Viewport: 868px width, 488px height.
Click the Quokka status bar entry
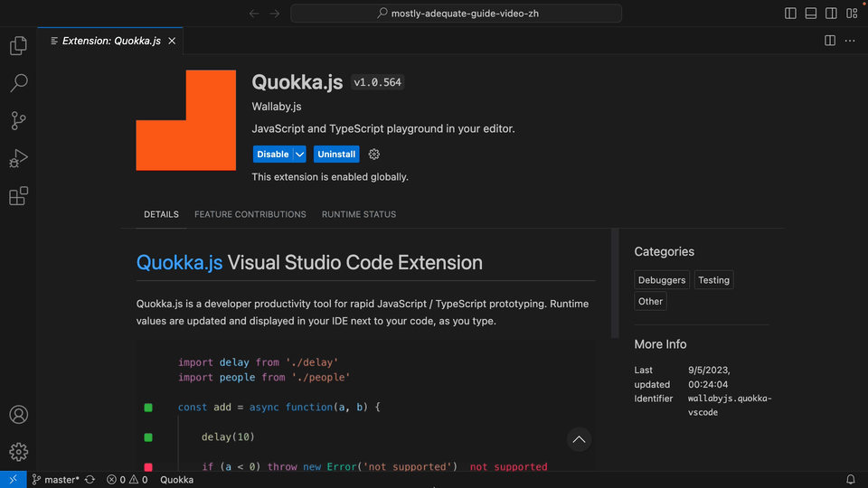pos(176,480)
